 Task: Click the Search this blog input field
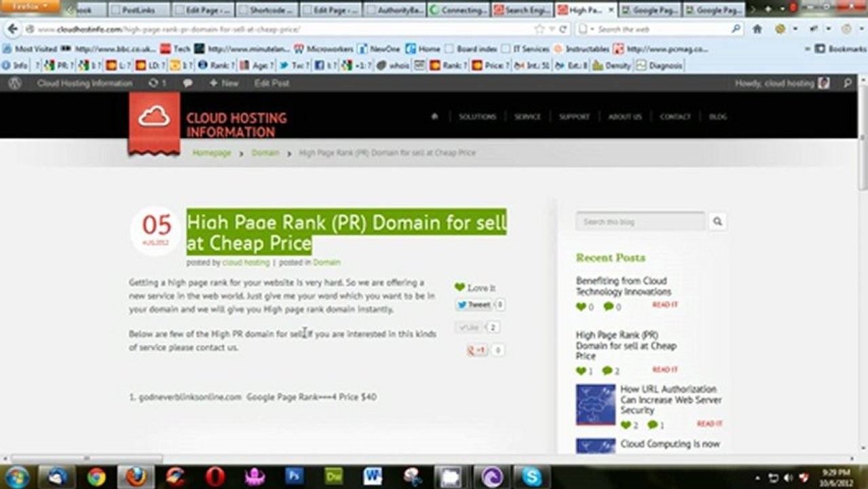pyautogui.click(x=641, y=221)
